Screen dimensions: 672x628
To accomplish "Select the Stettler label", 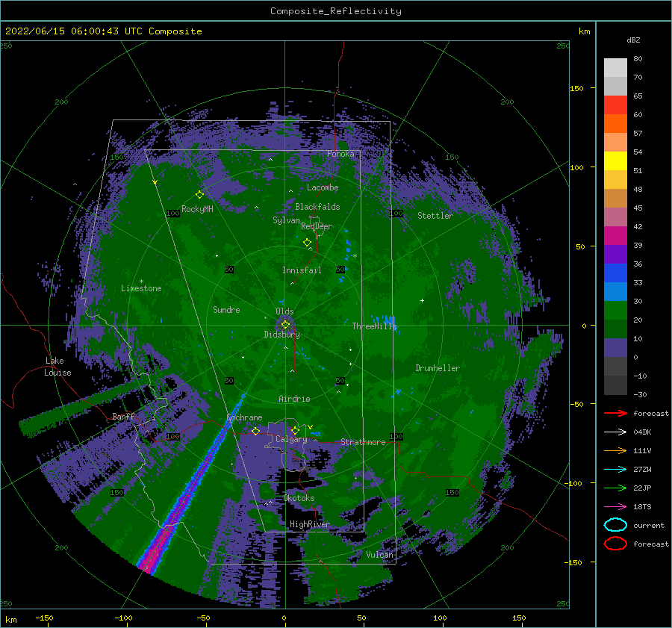I will [435, 216].
